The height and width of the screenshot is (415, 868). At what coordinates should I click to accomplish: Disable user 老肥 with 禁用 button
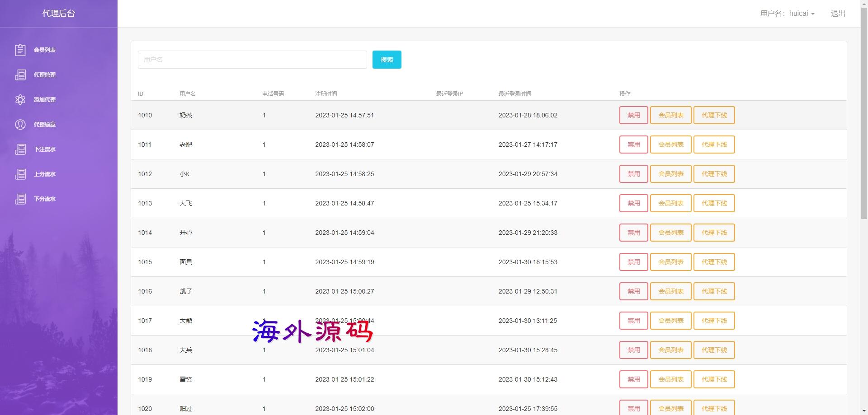coord(633,145)
